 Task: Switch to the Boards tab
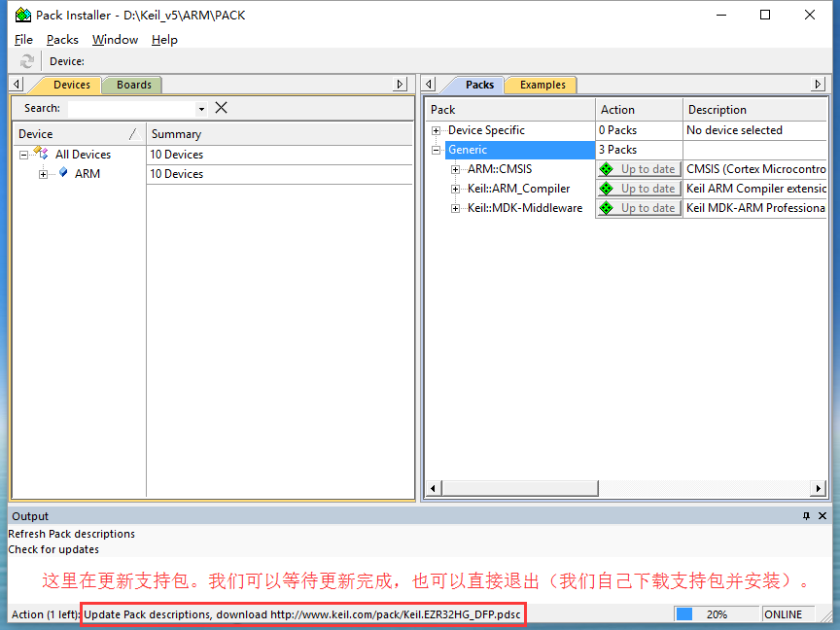tap(134, 85)
